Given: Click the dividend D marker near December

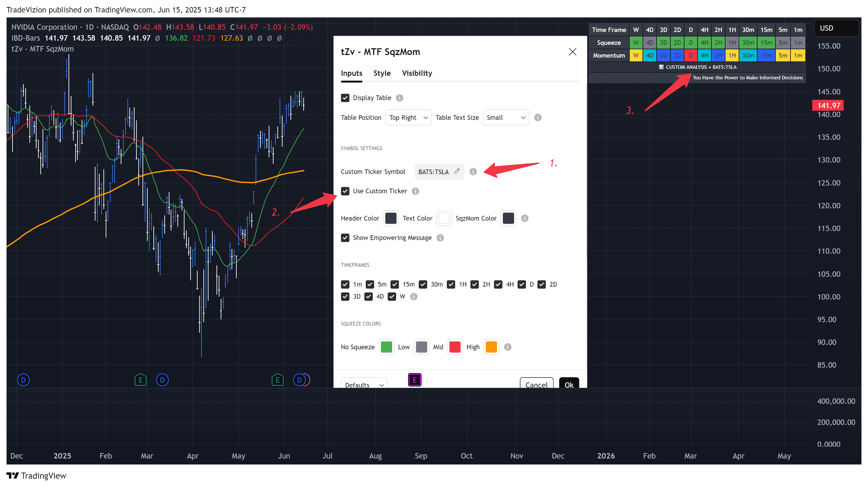Looking at the screenshot, I should point(23,380).
